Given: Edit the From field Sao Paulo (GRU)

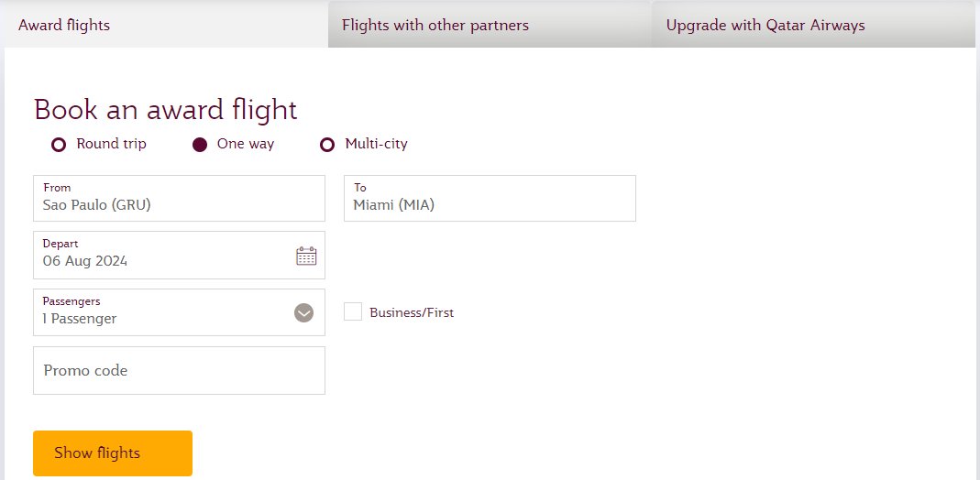Looking at the screenshot, I should (x=180, y=199).
